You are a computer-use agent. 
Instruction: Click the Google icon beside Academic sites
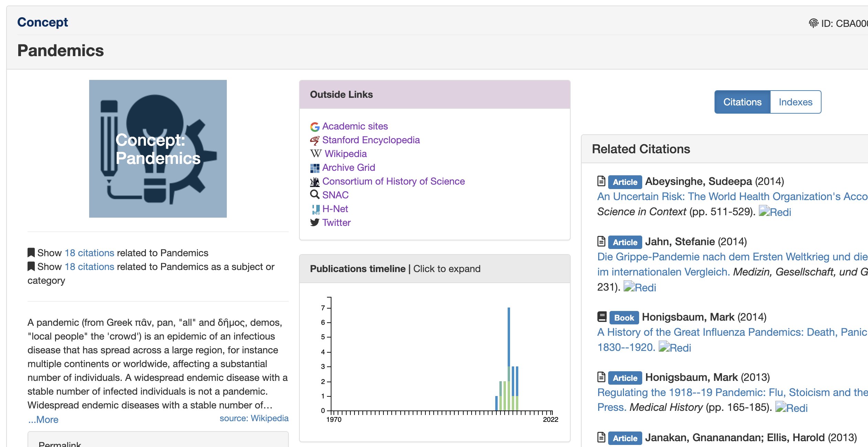point(315,127)
